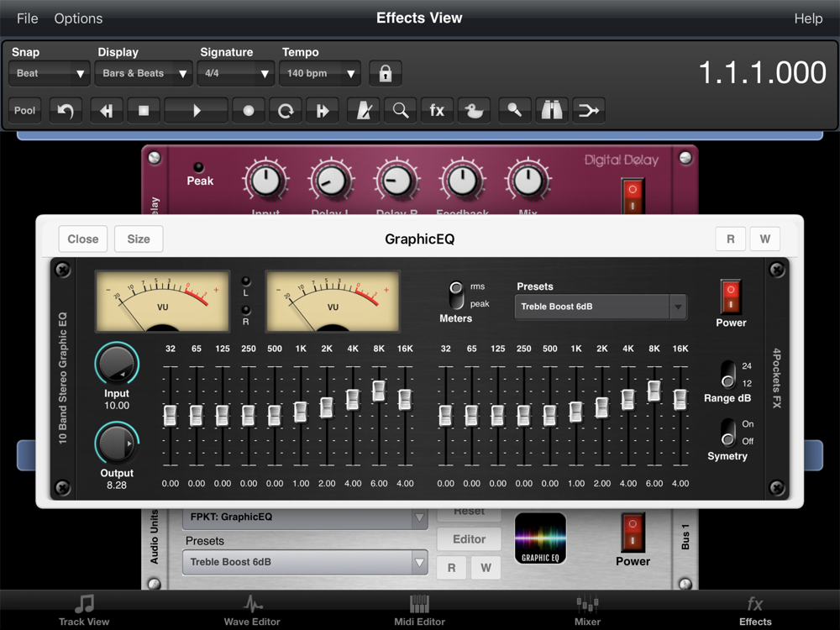This screenshot has width=840, height=630.
Task: Expand the Tempo 140 bpm dropdown
Action: [x=319, y=74]
